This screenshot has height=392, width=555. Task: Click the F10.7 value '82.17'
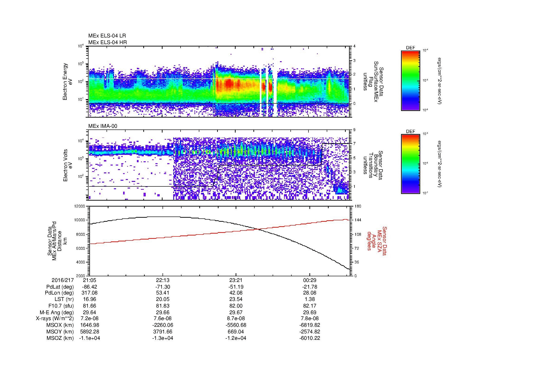pos(310,306)
